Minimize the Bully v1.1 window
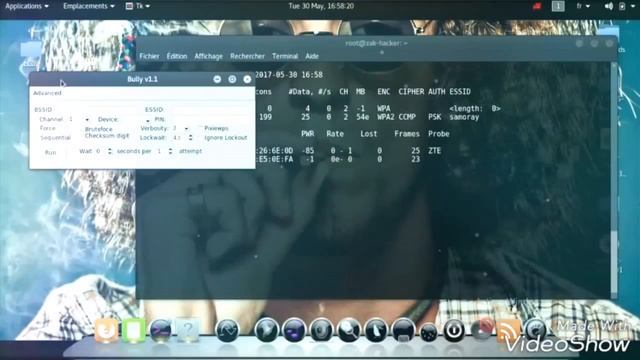 (x=217, y=79)
